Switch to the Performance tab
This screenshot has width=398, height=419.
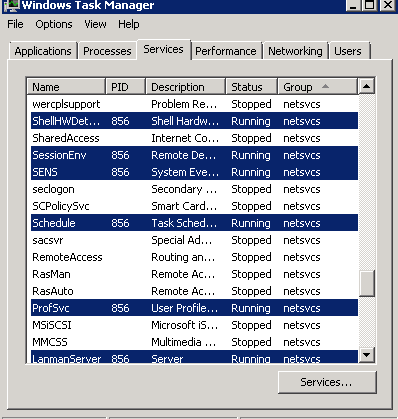226,51
